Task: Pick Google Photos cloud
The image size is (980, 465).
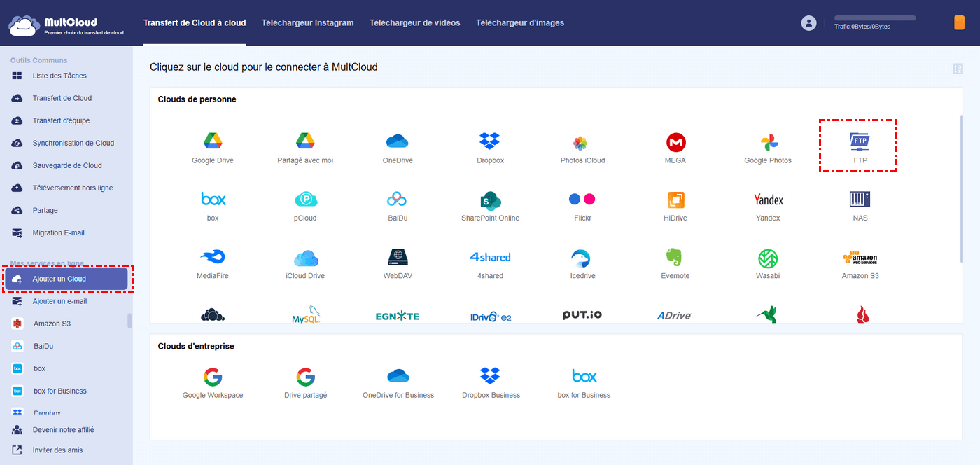Action: tap(768, 148)
